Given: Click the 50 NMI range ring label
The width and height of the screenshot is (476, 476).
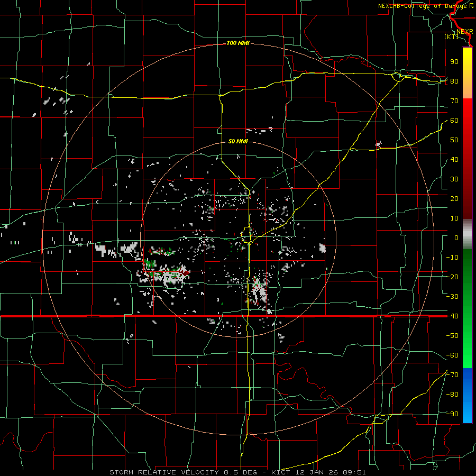Looking at the screenshot, I should tap(238, 141).
